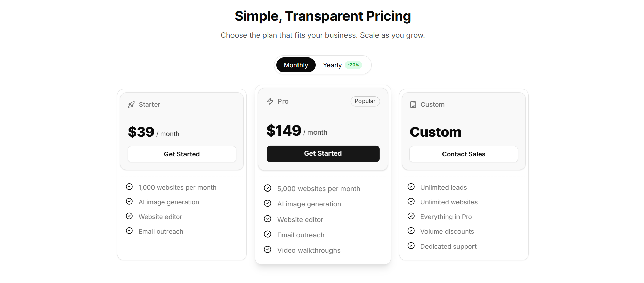Click the lightning bolt icon beside Pro
Viewport: 644px width, 283px height.
click(x=270, y=101)
